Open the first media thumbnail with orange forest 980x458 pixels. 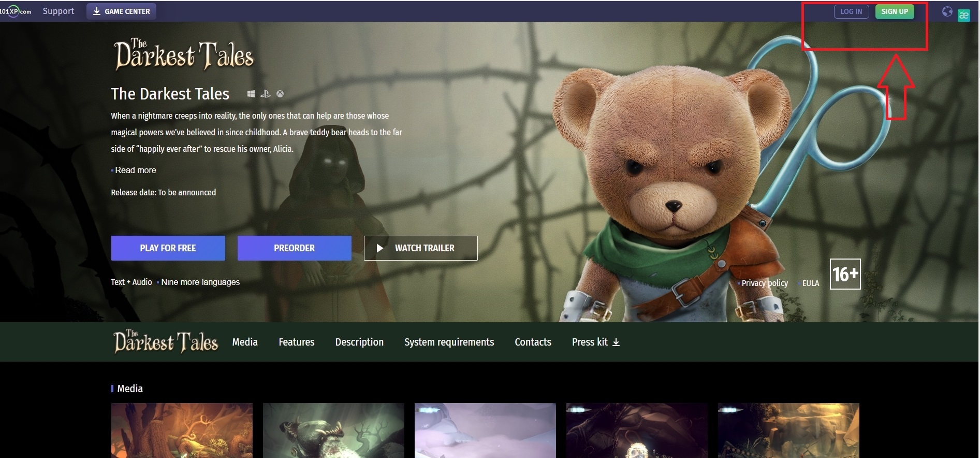pyautogui.click(x=182, y=431)
